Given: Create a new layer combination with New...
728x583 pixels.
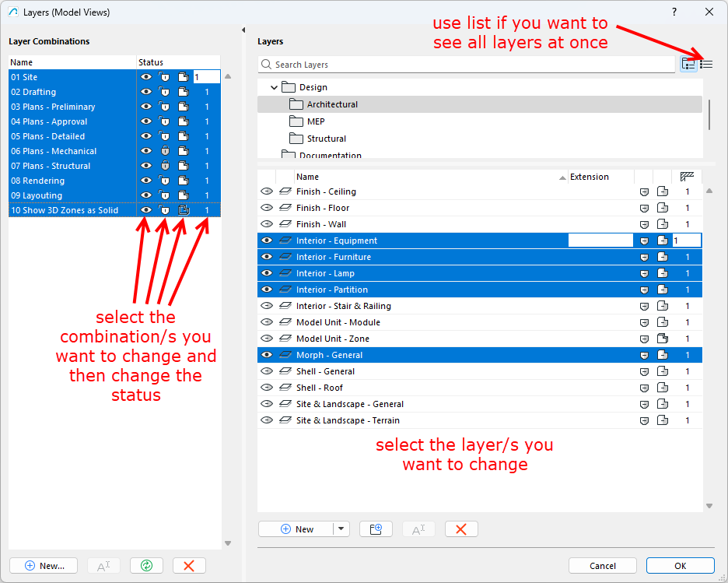Looking at the screenshot, I should 44,566.
